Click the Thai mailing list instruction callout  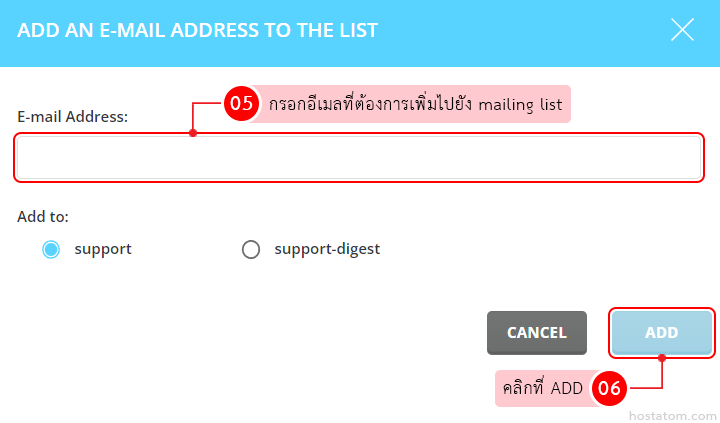coord(415,103)
